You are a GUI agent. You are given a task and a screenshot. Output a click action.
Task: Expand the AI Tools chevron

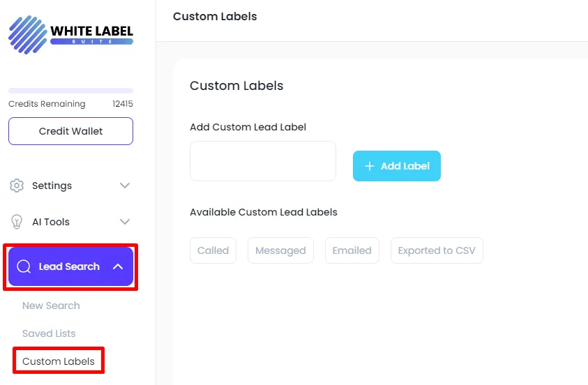click(x=124, y=222)
